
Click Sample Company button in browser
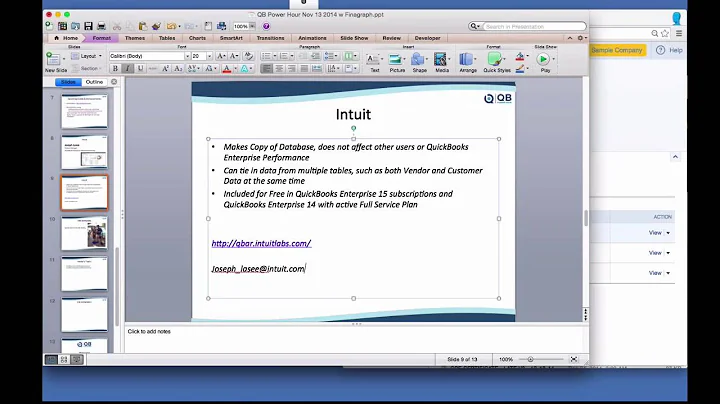click(x=617, y=50)
